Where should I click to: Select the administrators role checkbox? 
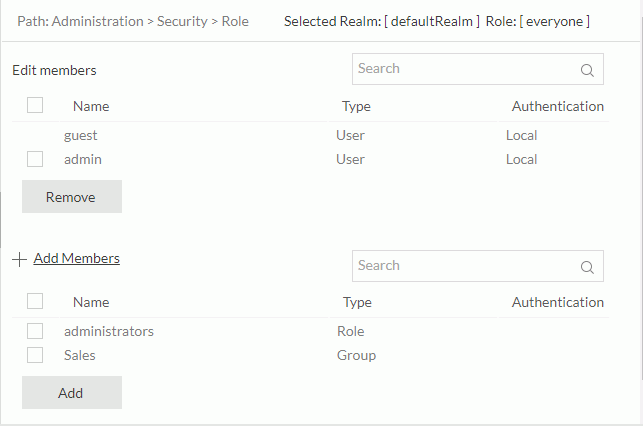35,331
